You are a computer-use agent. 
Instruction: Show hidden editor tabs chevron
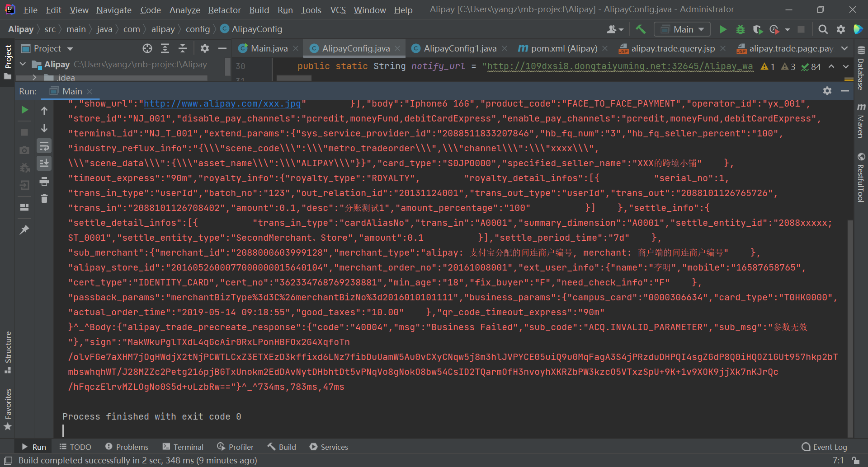click(844, 48)
